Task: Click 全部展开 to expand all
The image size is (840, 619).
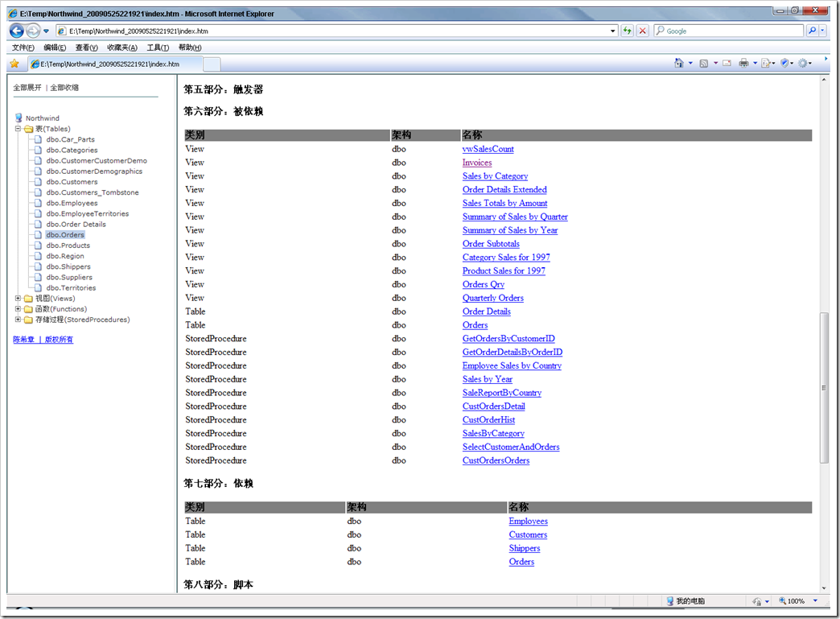Action: [27, 88]
